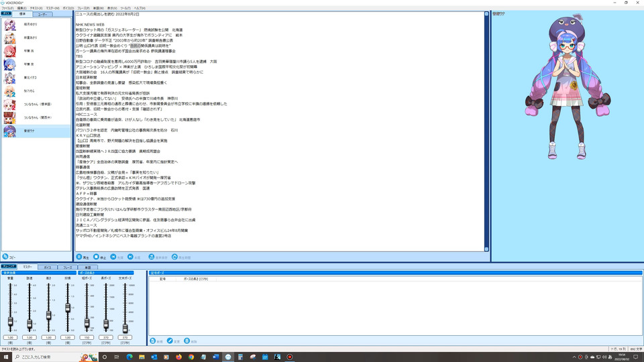Click the 文末ポーズ slider handle
This screenshot has width=644, height=362.
125,328
